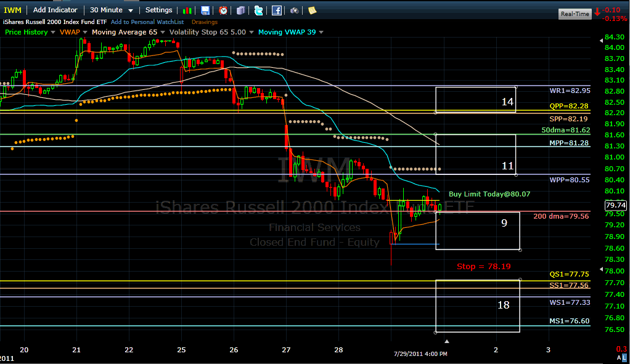Select the WPP=80.55 level label
This screenshot has height=364, width=630.
(570, 180)
